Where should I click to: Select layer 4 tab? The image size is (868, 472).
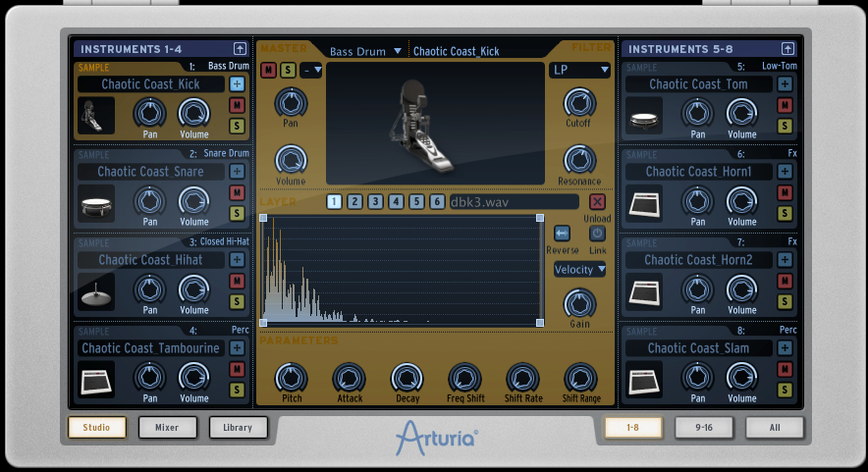point(396,202)
